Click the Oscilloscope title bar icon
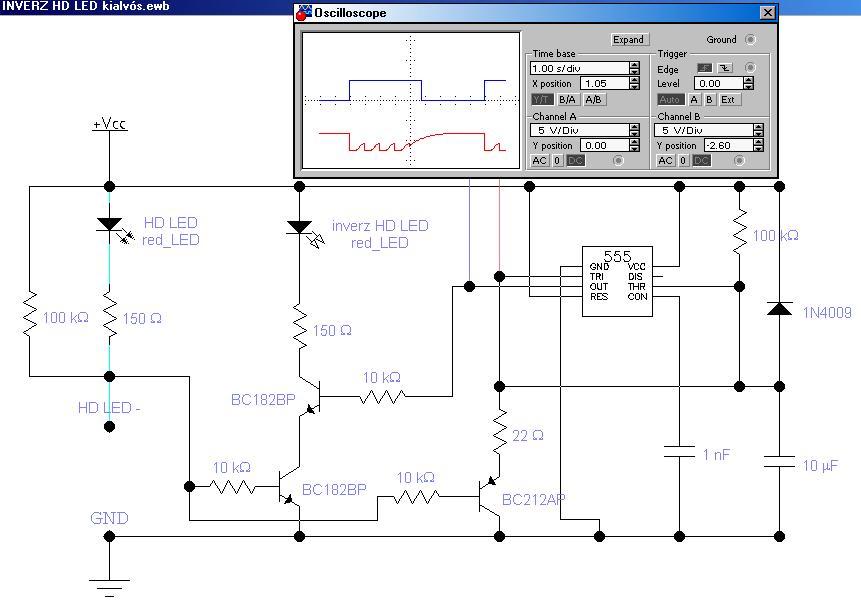This screenshot has height=604, width=861. pyautogui.click(x=304, y=13)
